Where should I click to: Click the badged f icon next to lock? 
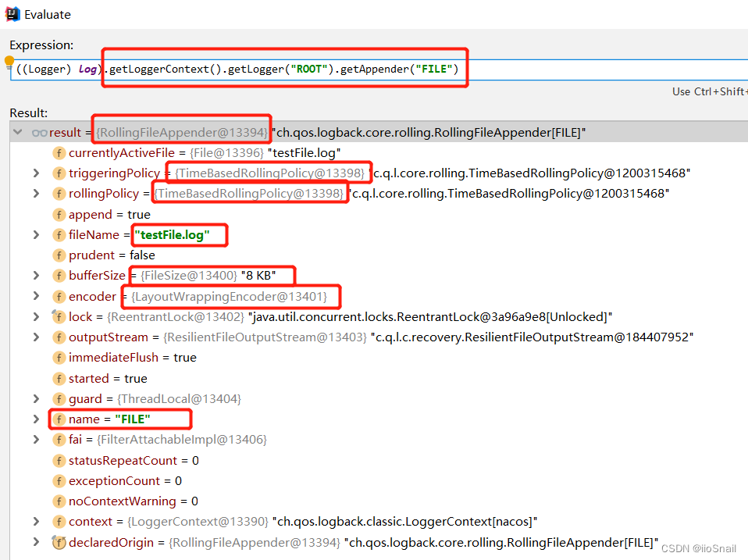(59, 316)
